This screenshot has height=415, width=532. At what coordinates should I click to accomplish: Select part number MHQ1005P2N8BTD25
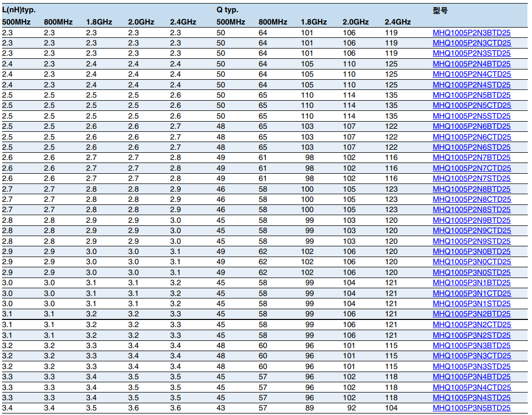pyautogui.click(x=472, y=190)
